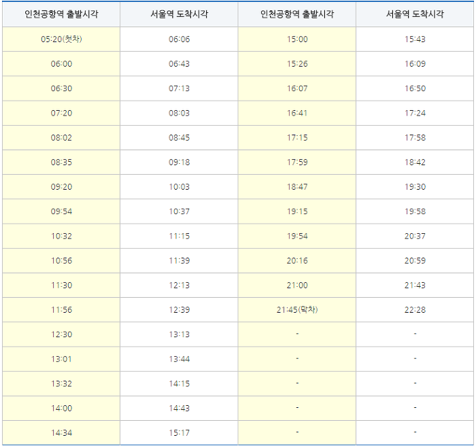Click the 06:30 airport departure cell
The width and height of the screenshot is (476, 448).
61,88
